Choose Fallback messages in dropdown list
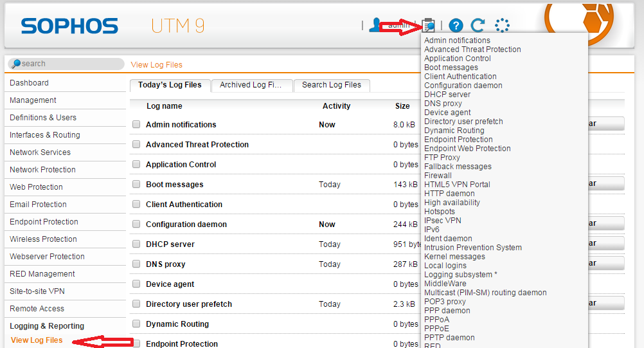Screen dimensions: 644x348 coord(458,167)
